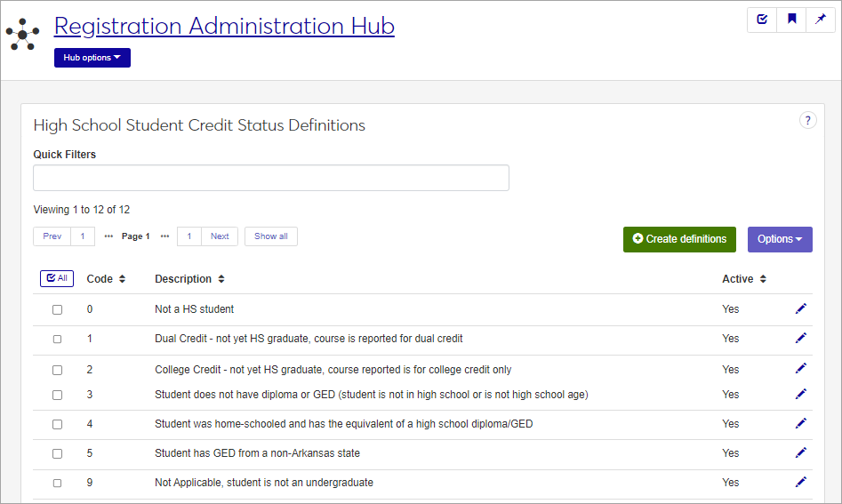842x504 pixels.
Task: Sort table by Active column
Action: 744,279
